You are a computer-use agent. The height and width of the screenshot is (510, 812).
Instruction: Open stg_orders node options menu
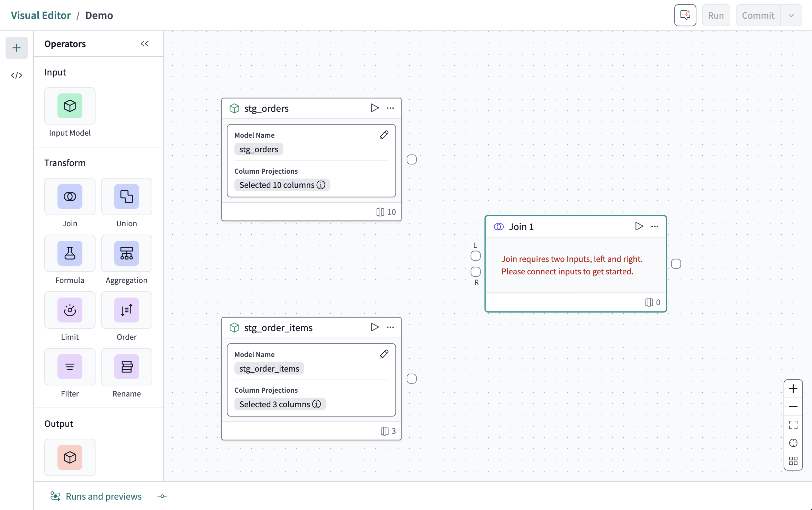pyautogui.click(x=390, y=108)
